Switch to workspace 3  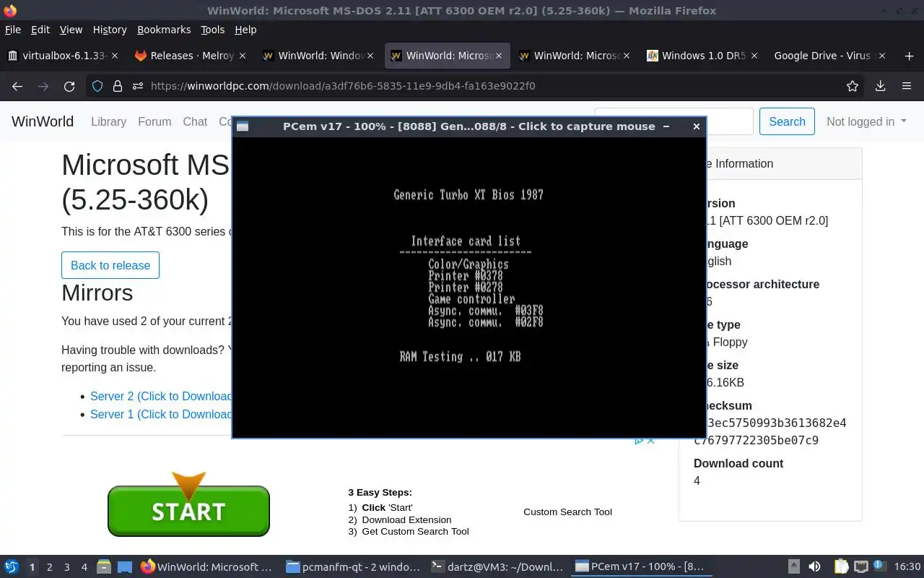pyautogui.click(x=66, y=567)
